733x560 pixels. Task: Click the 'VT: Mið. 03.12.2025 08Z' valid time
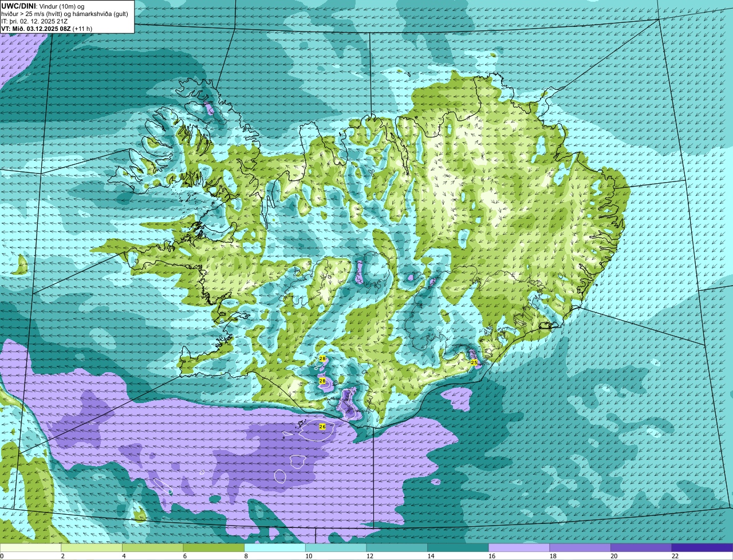[x=36, y=28]
